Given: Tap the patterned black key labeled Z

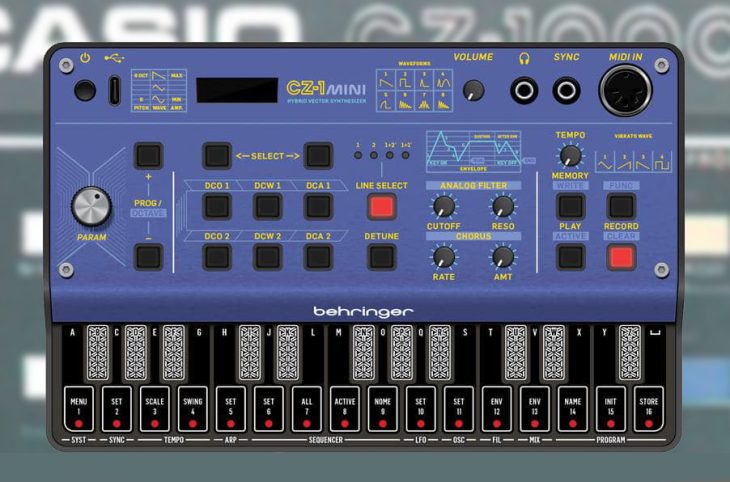Looking at the screenshot, I should 629,353.
